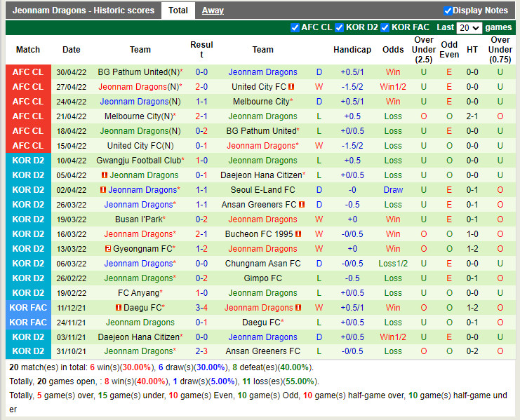Click red card icon beside United City FC
The width and height of the screenshot is (520, 420).
pos(291,87)
